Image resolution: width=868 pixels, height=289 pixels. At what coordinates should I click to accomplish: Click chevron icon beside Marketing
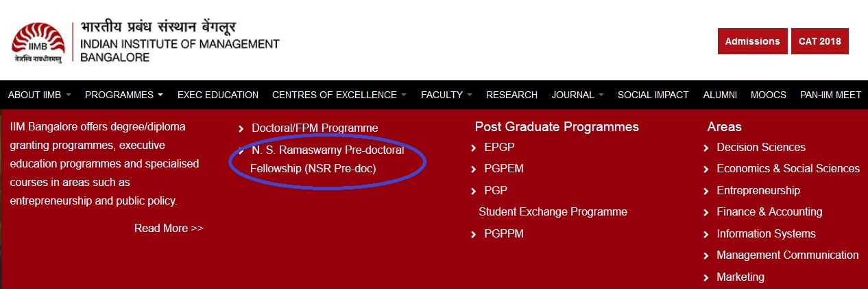click(706, 277)
